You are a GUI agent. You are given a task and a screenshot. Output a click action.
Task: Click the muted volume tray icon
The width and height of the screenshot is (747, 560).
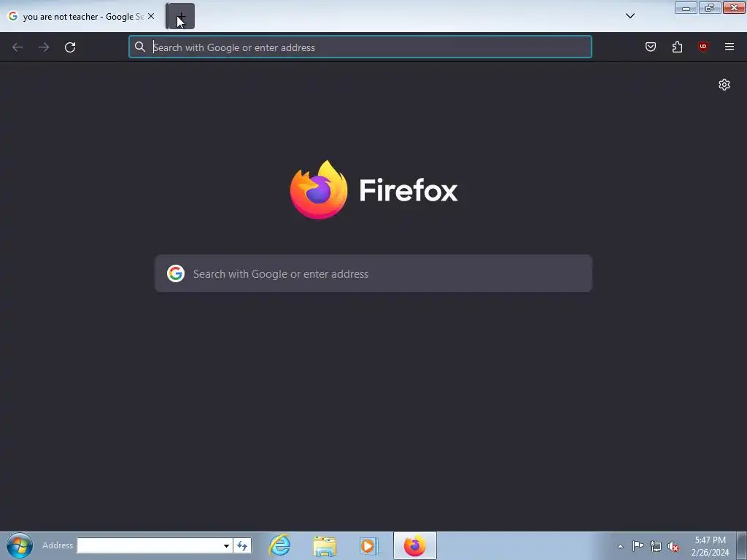point(673,547)
